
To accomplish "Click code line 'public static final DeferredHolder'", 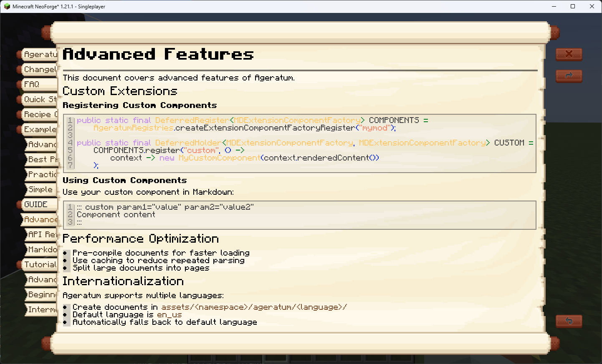I will 305,143.
